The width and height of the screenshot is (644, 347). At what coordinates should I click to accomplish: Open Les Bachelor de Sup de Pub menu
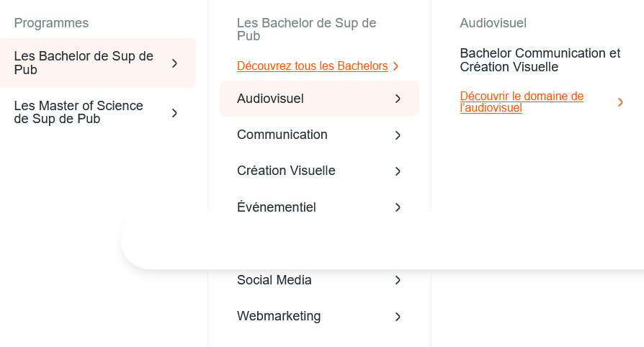point(84,63)
